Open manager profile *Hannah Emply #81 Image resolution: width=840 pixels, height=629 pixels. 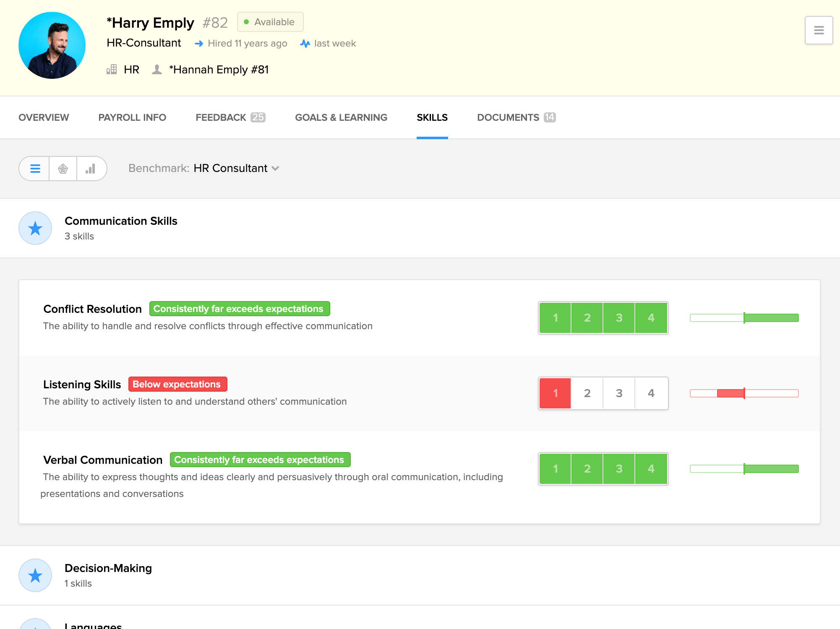(220, 69)
